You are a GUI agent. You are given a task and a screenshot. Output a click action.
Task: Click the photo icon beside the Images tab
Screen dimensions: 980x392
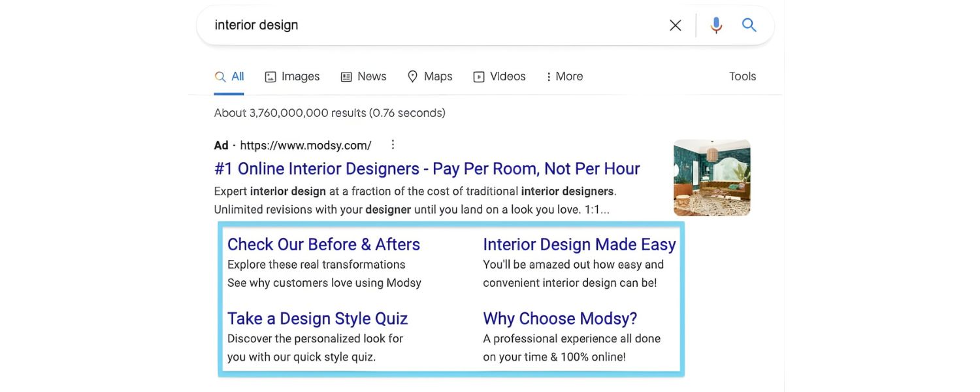click(x=270, y=76)
